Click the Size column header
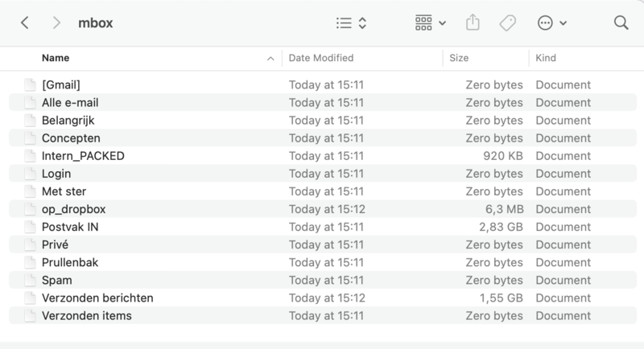Screen dimensions: 644x349 click(x=459, y=58)
